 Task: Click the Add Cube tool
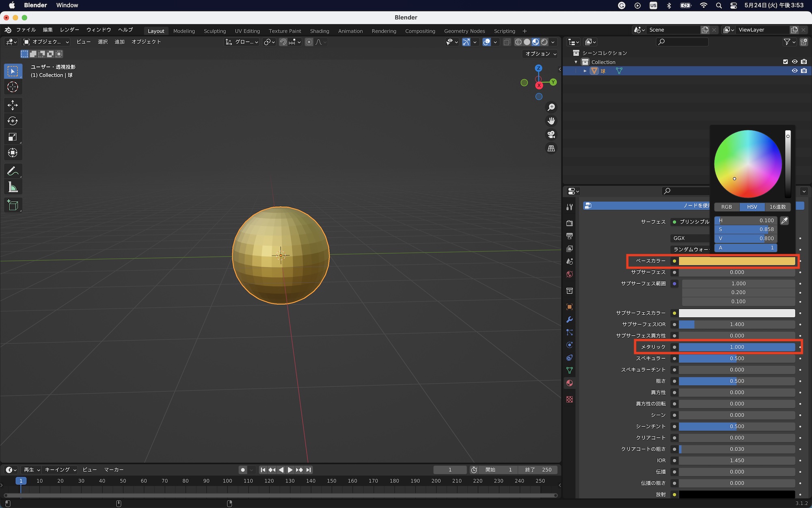(13, 205)
